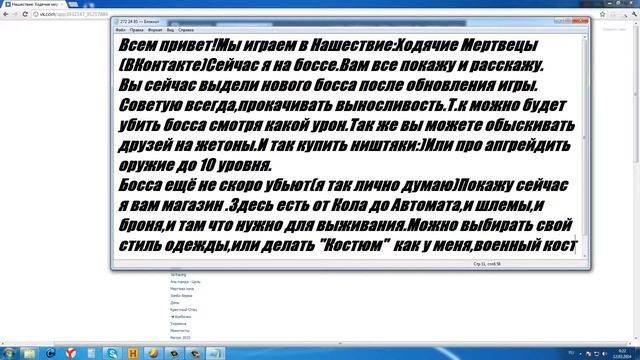
Task: Place cursor on "Всем привет!" in Notepad
Action: tap(167, 45)
